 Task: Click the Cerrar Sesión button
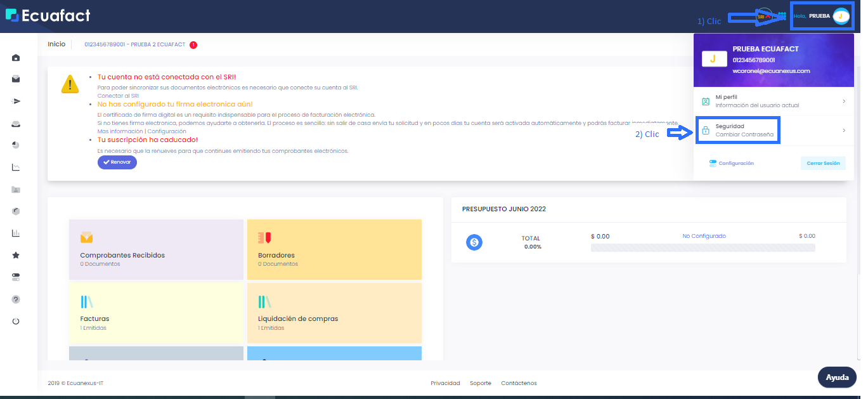tap(822, 163)
